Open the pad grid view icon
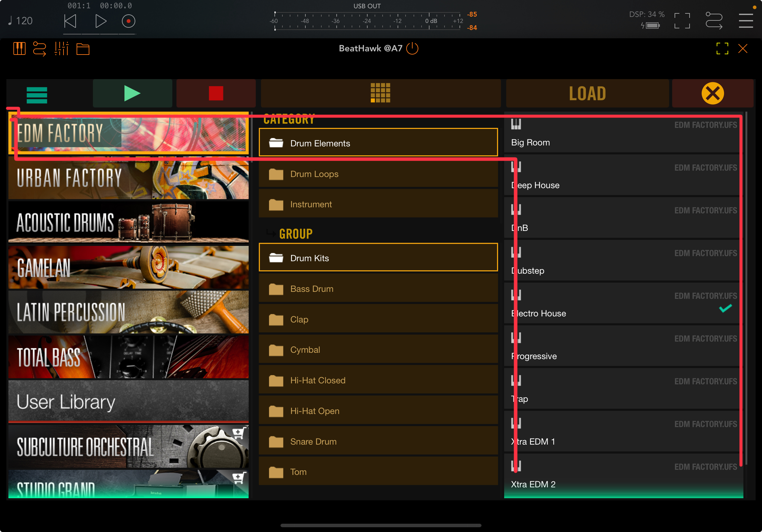762x532 pixels. (x=380, y=93)
